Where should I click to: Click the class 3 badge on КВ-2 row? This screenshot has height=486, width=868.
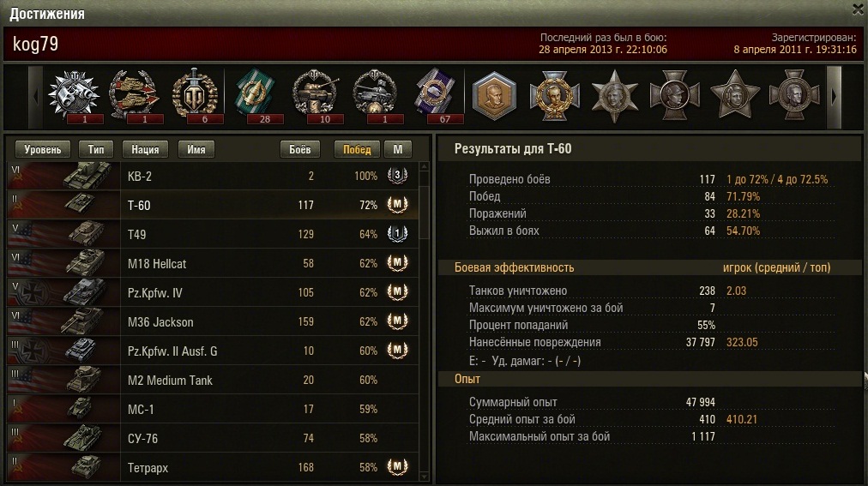click(397, 175)
